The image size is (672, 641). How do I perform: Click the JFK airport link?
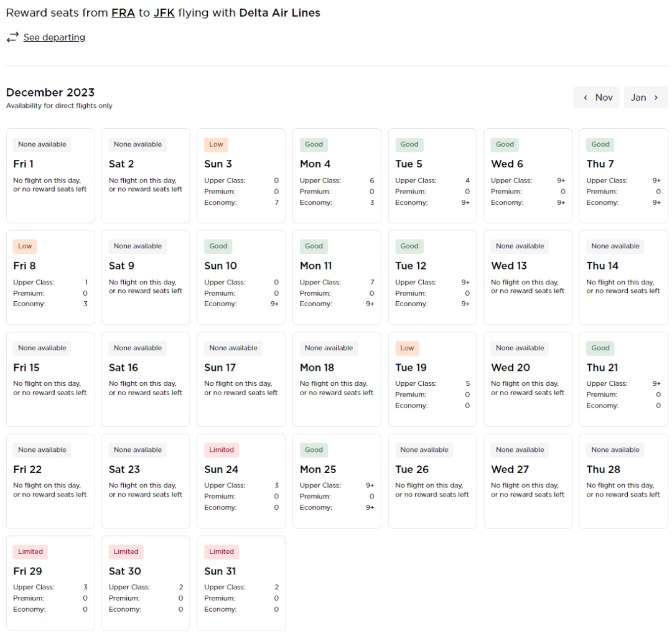[x=164, y=12]
